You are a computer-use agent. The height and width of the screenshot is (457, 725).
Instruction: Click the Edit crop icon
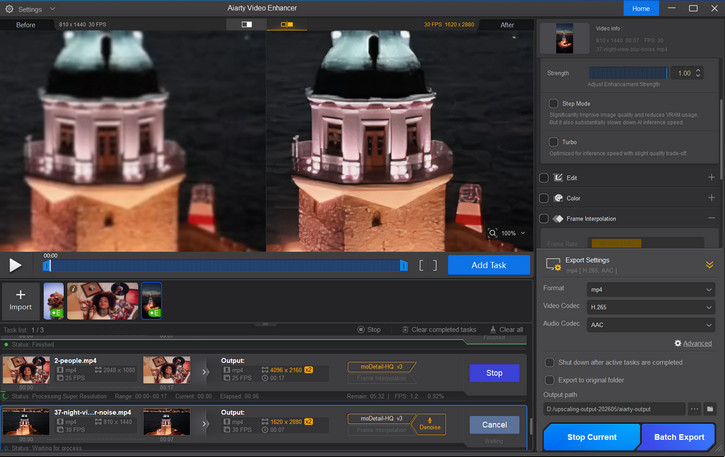click(558, 178)
